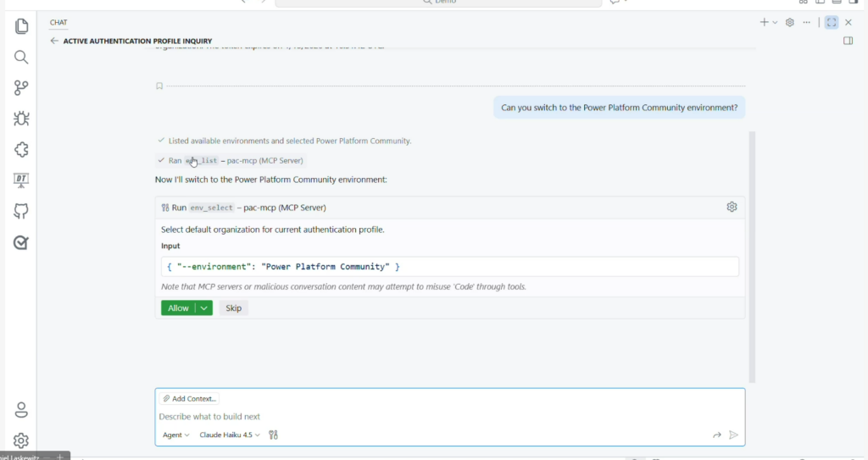Open the Allow options dropdown arrow
Screen dimensions: 868x460
point(203,308)
